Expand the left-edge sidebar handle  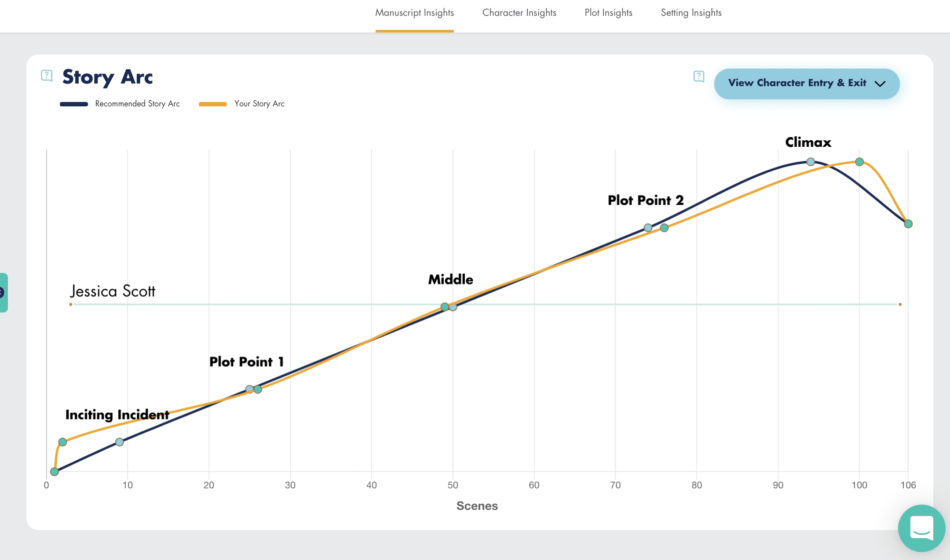click(3, 292)
